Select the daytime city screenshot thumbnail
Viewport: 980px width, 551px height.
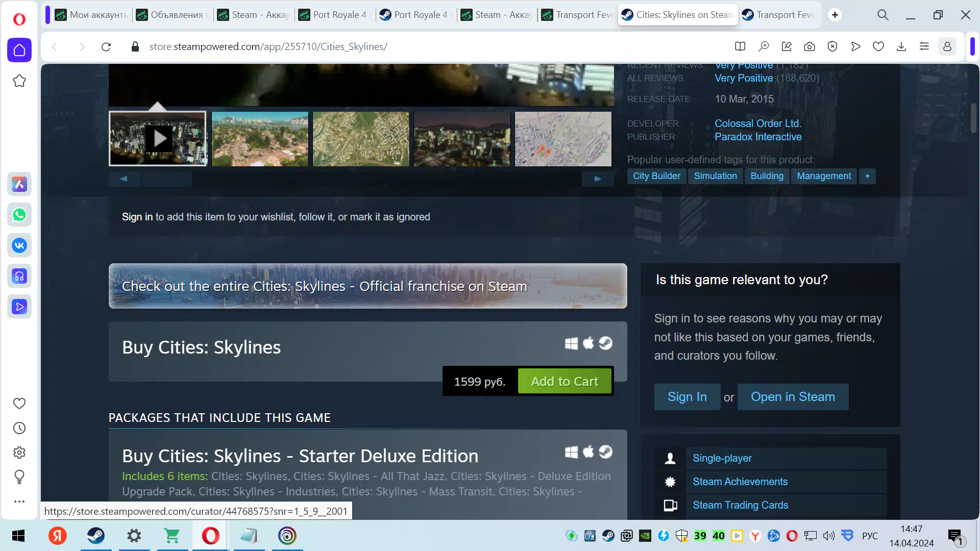260,139
